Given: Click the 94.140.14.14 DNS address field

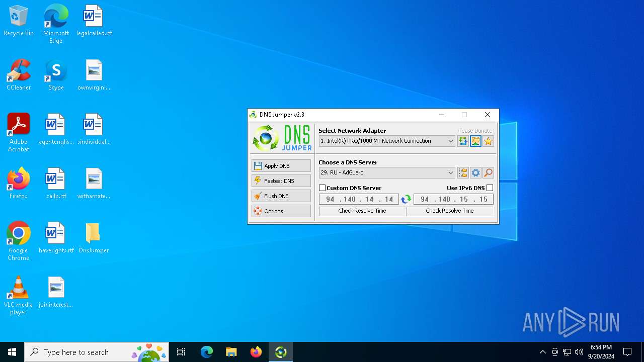Looking at the screenshot, I should point(359,200).
